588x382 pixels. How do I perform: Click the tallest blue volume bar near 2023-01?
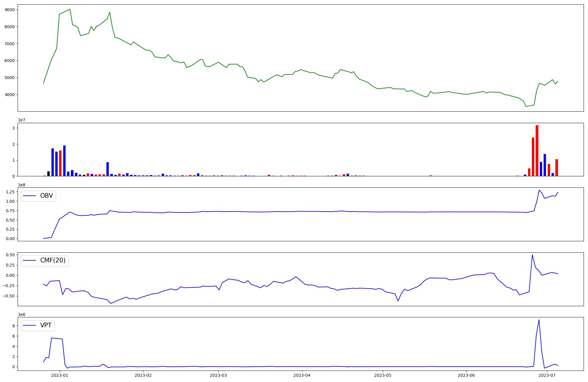[x=64, y=161]
